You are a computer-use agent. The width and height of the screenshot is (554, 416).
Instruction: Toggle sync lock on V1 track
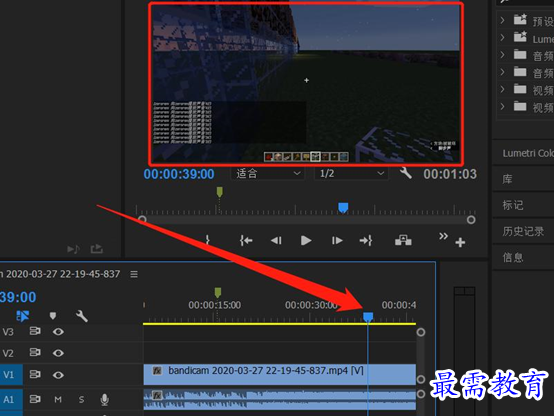point(35,374)
